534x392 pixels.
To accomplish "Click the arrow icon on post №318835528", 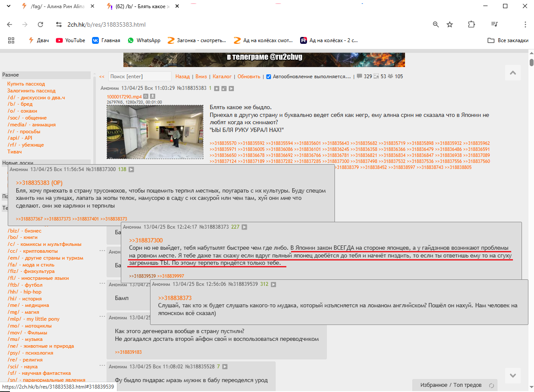I will click(224, 367).
